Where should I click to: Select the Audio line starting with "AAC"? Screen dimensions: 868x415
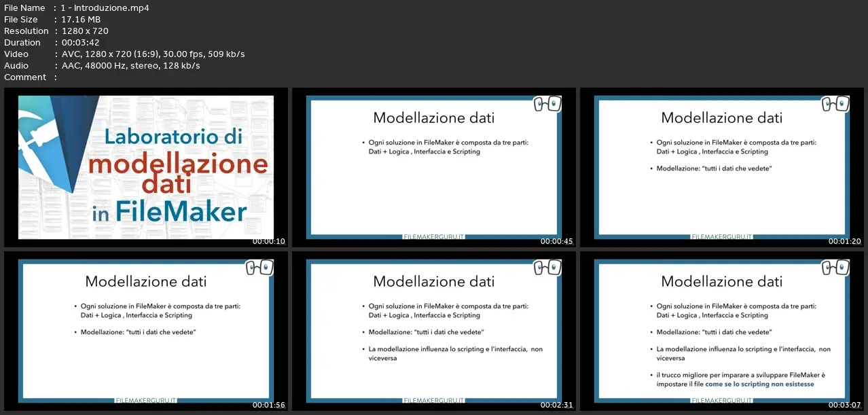pyautogui.click(x=131, y=66)
